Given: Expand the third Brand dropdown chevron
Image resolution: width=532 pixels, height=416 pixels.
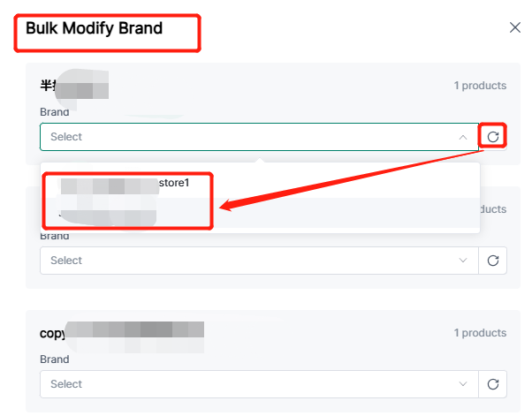Looking at the screenshot, I should point(463,384).
